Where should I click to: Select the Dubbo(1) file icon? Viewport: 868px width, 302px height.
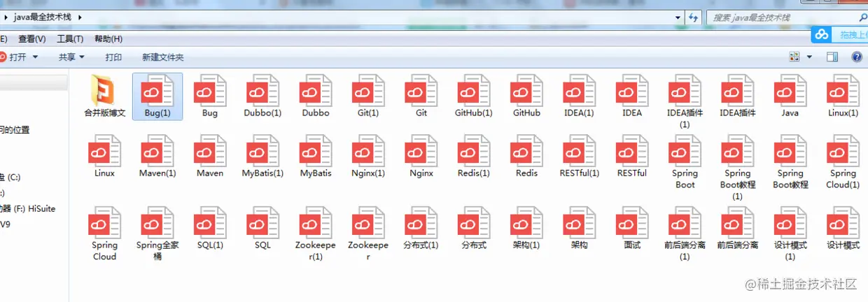[x=262, y=91]
